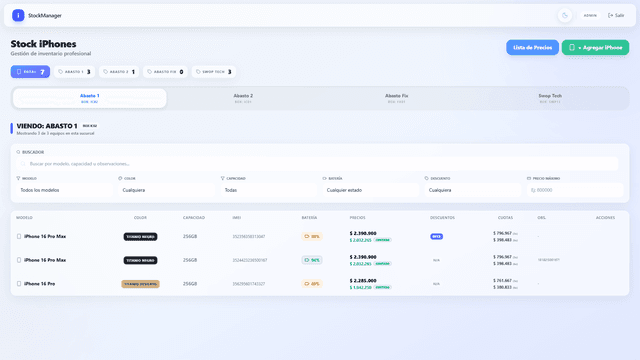The width and height of the screenshot is (640, 360).
Task: Click the orange battery badge in the first row
Action: (312, 236)
